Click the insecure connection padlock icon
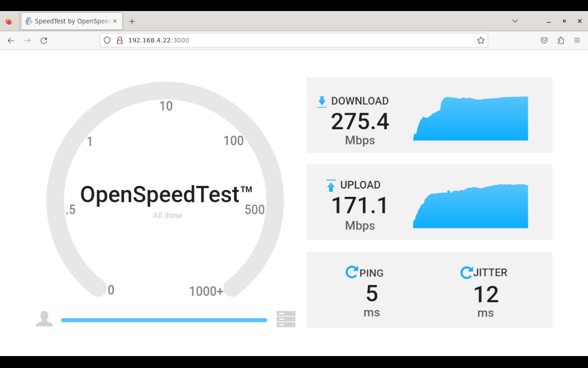The height and width of the screenshot is (368, 588). 119,40
